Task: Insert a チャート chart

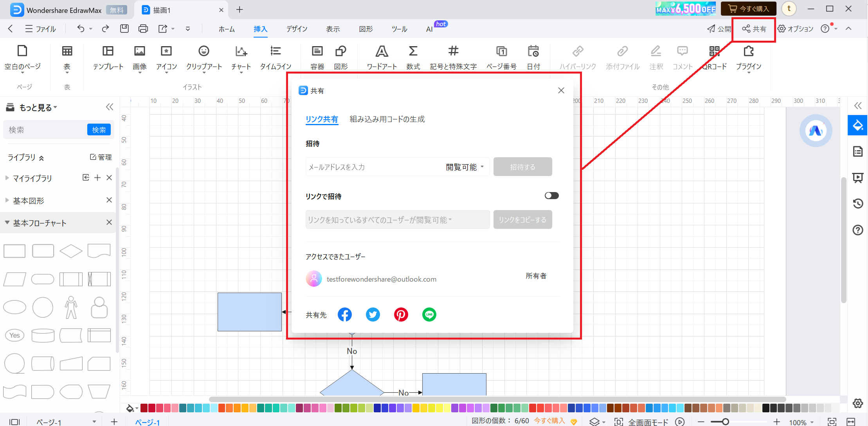Action: click(241, 58)
